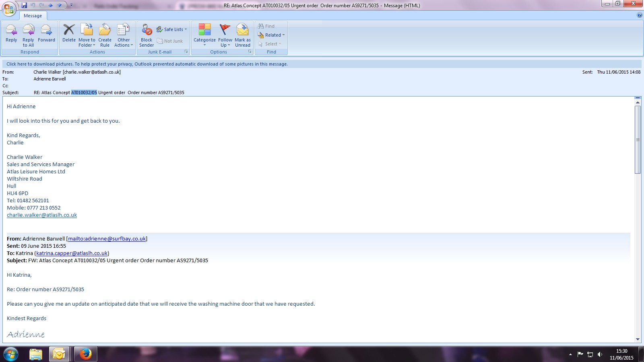The width and height of the screenshot is (644, 362).
Task: Click the katrina.capper@atlaslh.co.uk email link
Action: 72,253
